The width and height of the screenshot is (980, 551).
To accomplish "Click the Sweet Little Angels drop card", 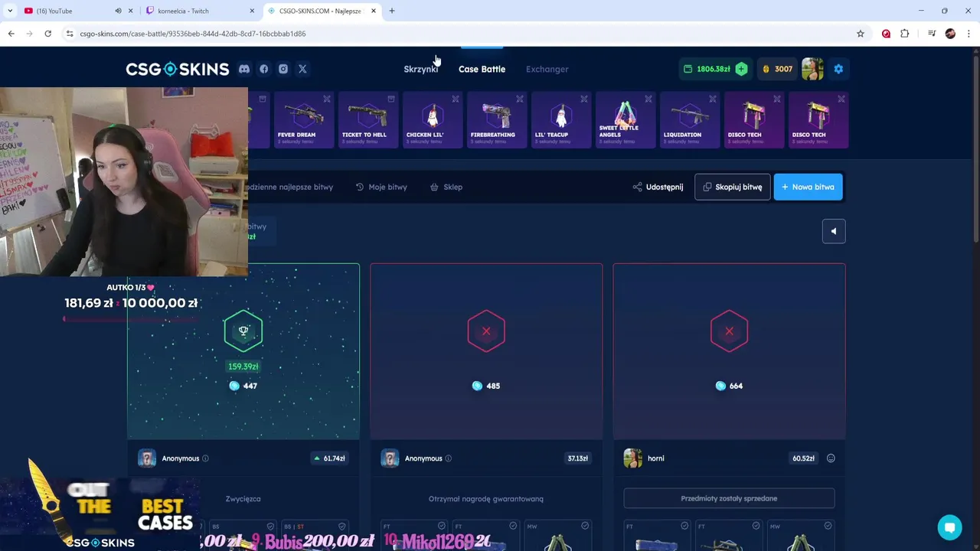I will 625,119.
